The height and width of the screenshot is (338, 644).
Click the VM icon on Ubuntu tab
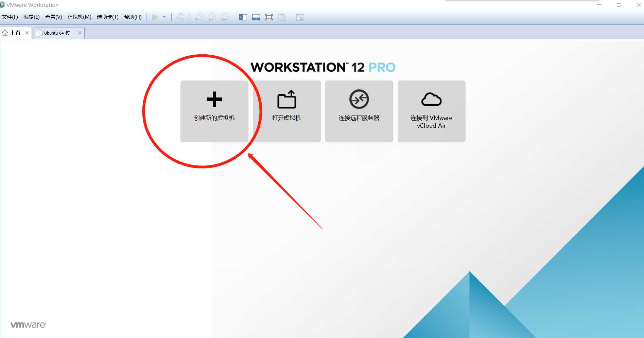coord(39,33)
